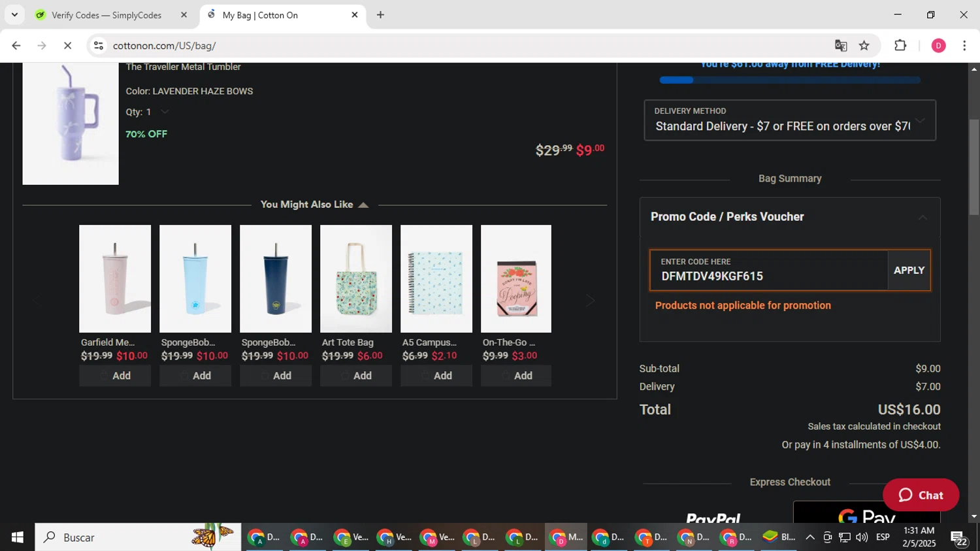Open the Garfield tumbler thumbnail
This screenshot has width=980, height=551.
(115, 279)
